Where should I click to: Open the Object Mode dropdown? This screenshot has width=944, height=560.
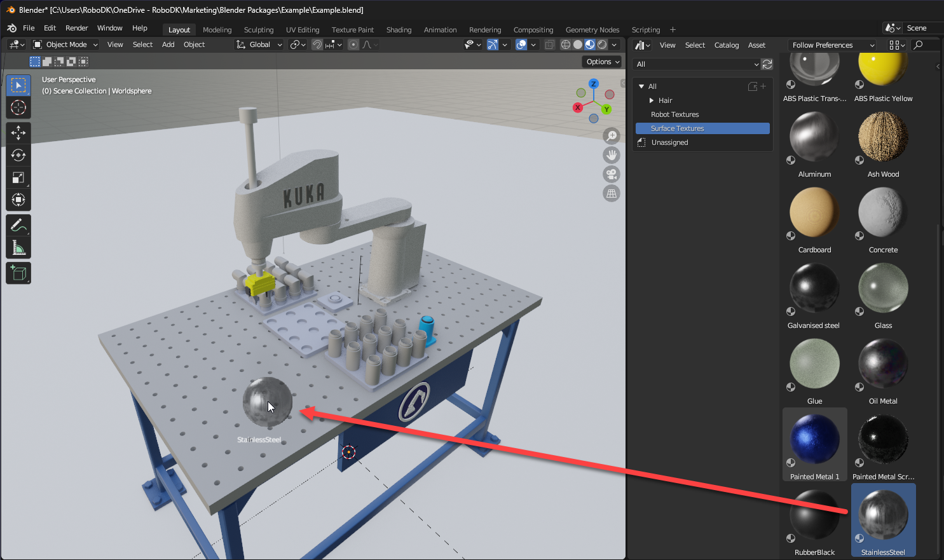pos(65,44)
